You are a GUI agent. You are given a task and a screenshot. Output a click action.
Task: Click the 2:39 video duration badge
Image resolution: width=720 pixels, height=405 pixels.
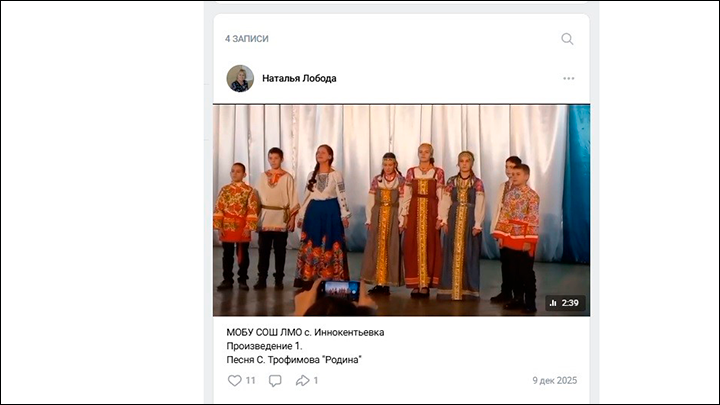(565, 302)
